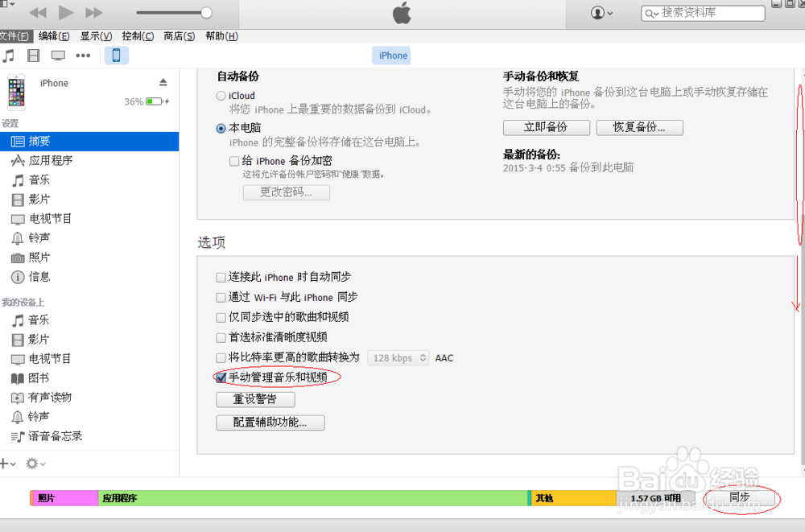
Task: Select the iPhone tab at top center
Action: 393,56
